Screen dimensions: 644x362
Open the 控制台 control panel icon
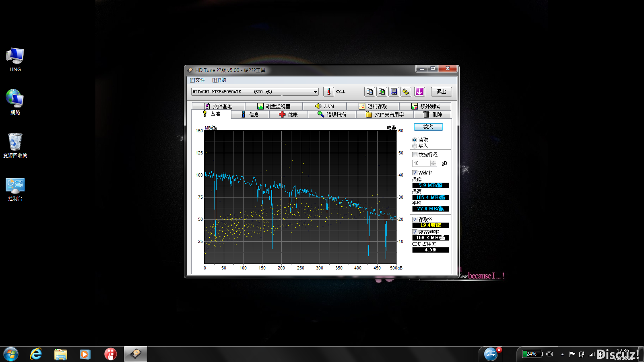15,189
